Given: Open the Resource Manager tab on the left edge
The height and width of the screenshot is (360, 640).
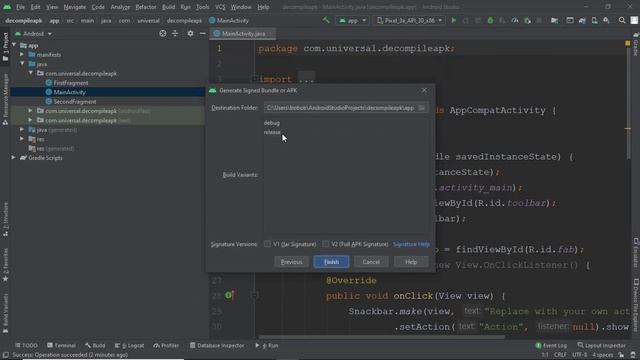Looking at the screenshot, I should 5,99.
